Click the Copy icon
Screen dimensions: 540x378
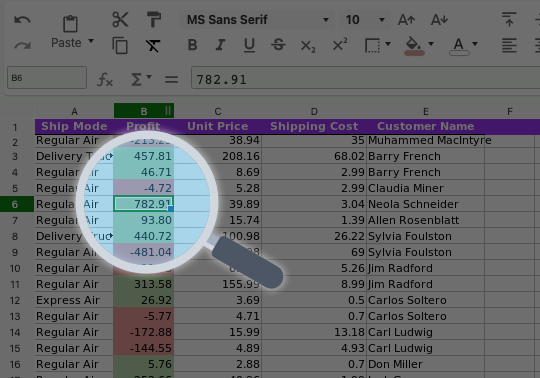[120, 45]
